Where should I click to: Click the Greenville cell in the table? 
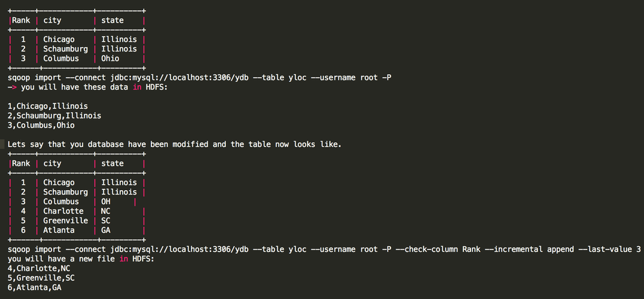[65, 220]
